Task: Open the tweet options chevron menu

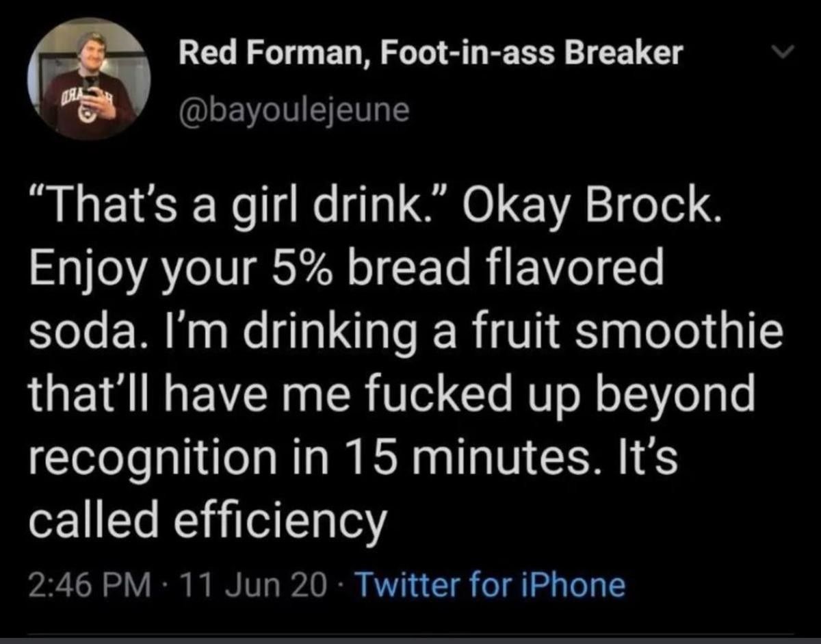Action: (788, 51)
